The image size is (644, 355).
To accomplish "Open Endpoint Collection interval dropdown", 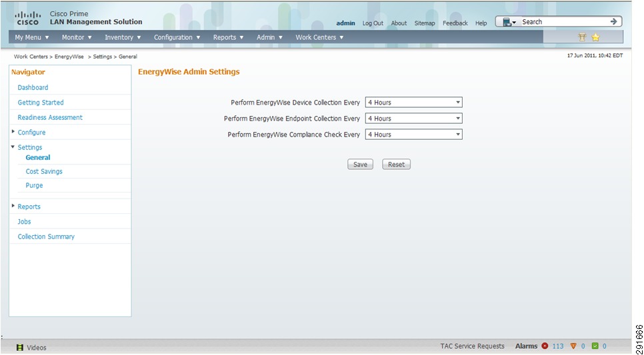I will click(x=413, y=118).
